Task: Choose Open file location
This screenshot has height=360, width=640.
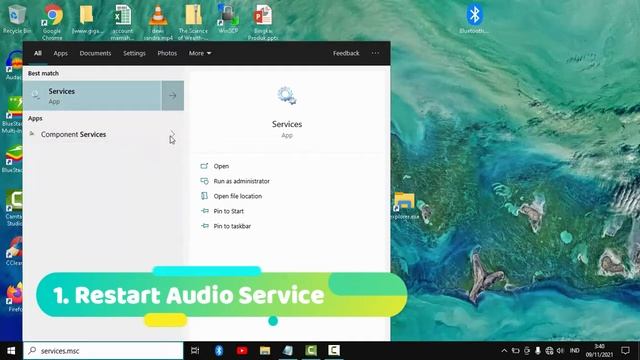Action: tap(238, 196)
